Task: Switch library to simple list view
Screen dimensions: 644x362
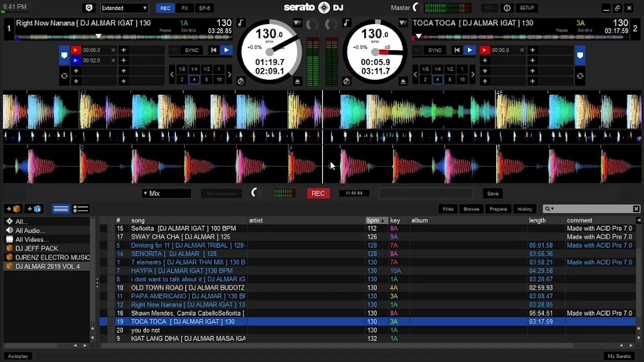Action: pyautogui.click(x=61, y=209)
